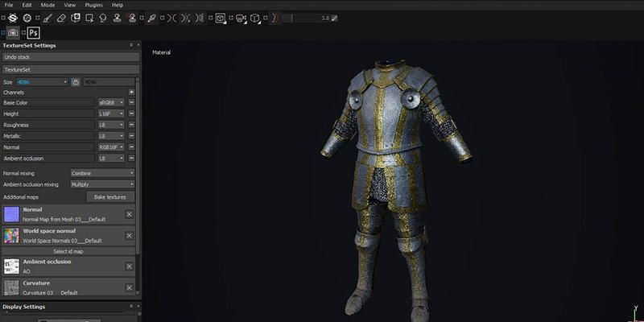Open the Plugins menu

(x=95, y=5)
